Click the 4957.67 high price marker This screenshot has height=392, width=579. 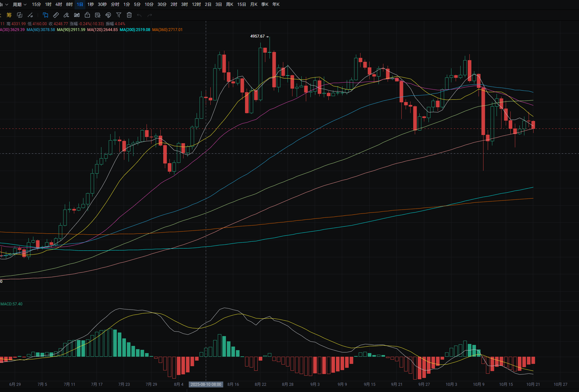[257, 36]
